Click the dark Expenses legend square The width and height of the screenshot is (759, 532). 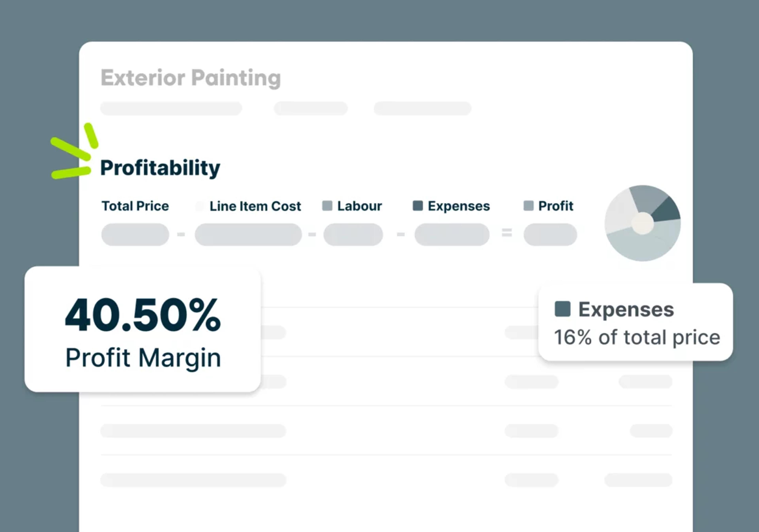[x=417, y=206]
